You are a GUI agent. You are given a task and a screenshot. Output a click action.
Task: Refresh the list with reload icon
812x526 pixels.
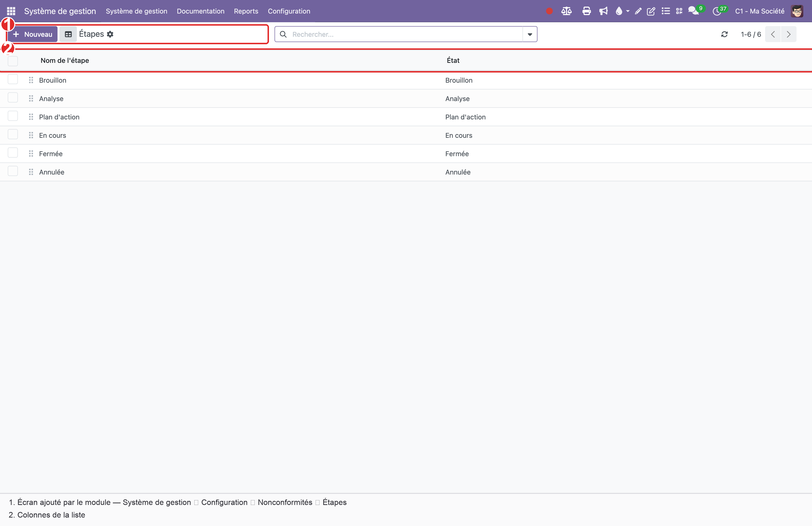(724, 34)
